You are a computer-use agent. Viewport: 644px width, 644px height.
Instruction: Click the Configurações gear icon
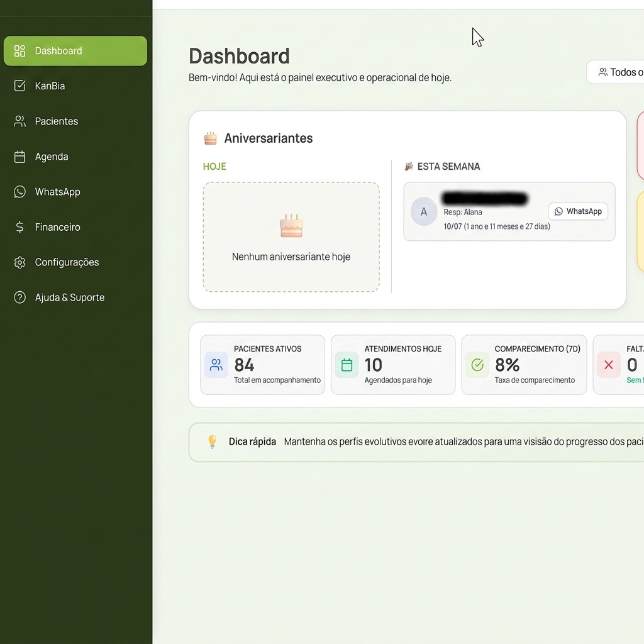tap(19, 262)
